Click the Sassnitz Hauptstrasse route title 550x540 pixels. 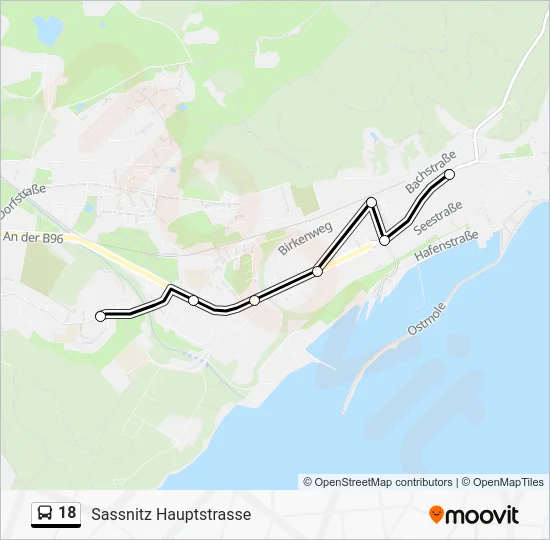(x=171, y=514)
